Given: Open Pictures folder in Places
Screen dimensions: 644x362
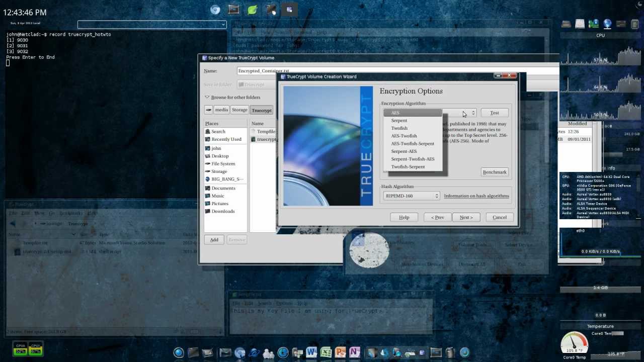Looking at the screenshot, I should click(x=225, y=204).
